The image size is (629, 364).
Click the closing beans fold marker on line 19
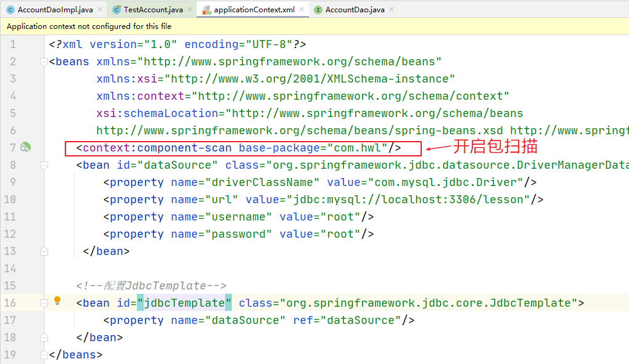tap(44, 355)
